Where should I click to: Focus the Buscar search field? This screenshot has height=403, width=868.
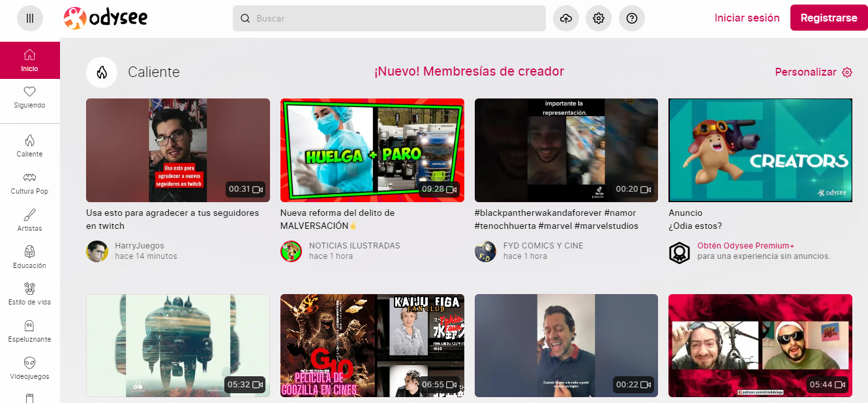(389, 18)
